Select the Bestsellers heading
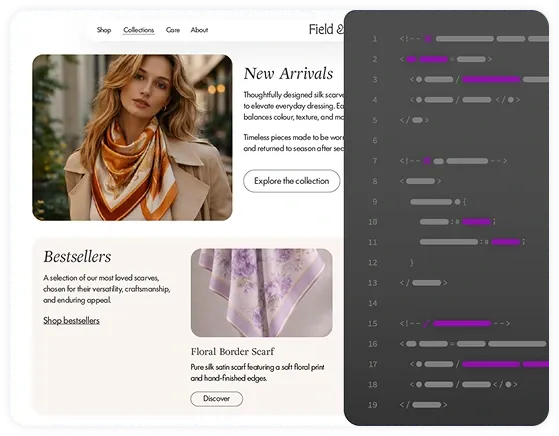The width and height of the screenshot is (559, 436). coord(77,257)
